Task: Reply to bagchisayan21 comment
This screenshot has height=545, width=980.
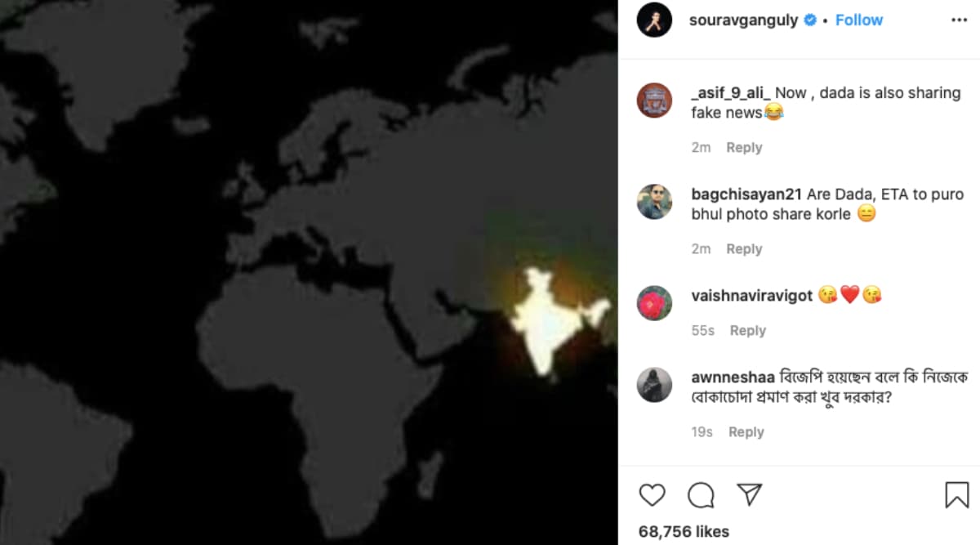Action: (744, 248)
